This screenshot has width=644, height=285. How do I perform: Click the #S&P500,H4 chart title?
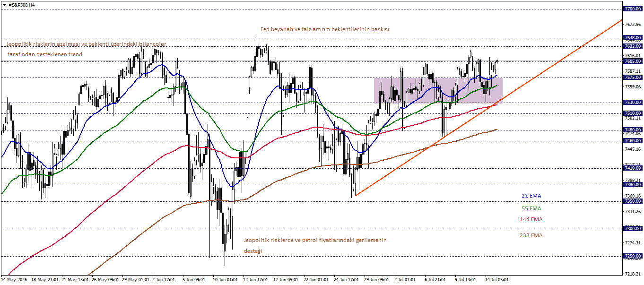pyautogui.click(x=21, y=5)
